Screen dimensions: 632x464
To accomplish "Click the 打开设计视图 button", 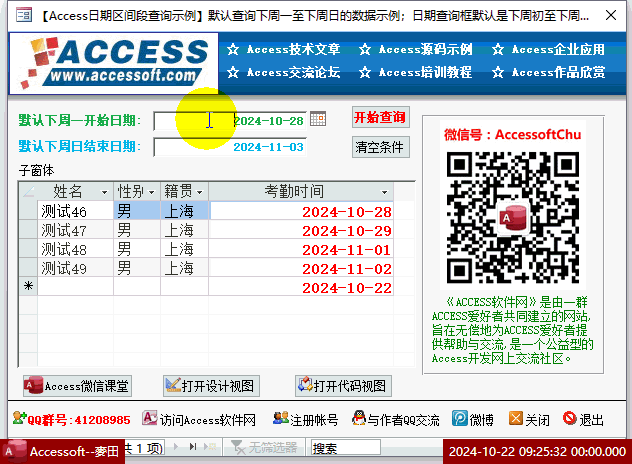I will point(211,386).
